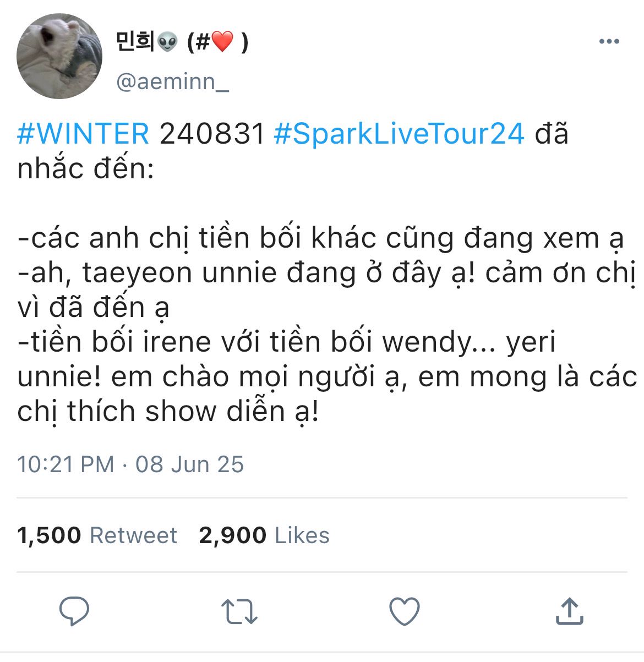Open the #SparkLiveTour24 hashtag link
The image size is (644, 662).
pyautogui.click(x=399, y=134)
